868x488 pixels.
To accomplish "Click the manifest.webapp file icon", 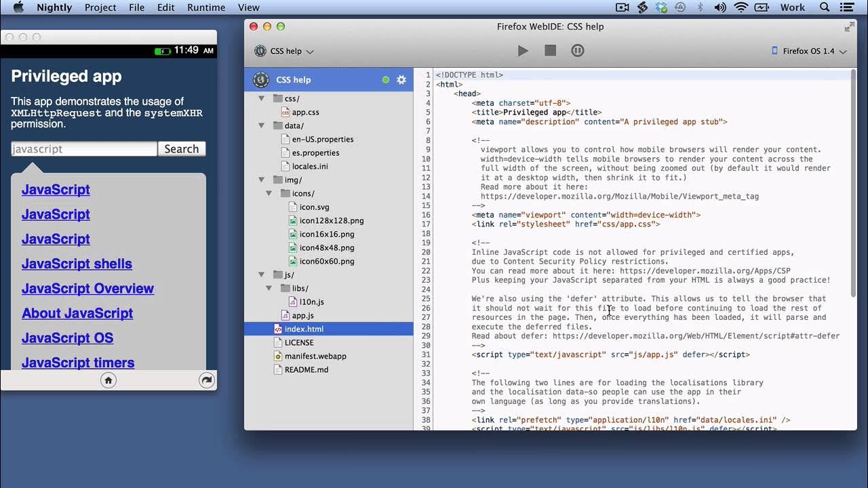I will 277,357.
